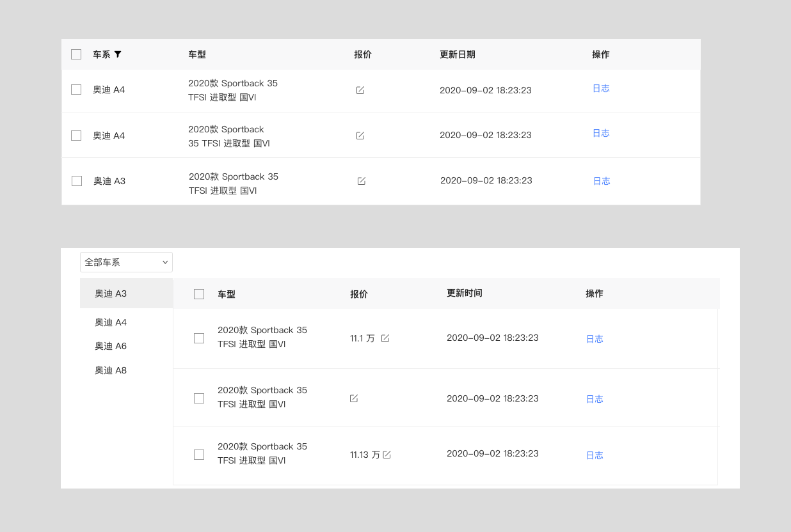Toggle select-all checkbox beside 车型 in lower table
Viewport: 791px width, 532px height.
tap(199, 294)
